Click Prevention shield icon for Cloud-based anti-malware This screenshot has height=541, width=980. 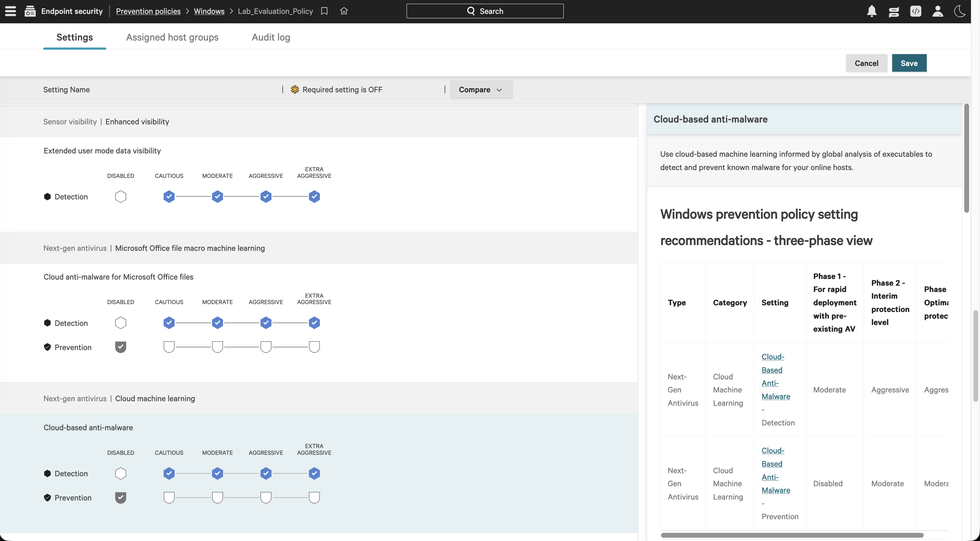point(47,498)
